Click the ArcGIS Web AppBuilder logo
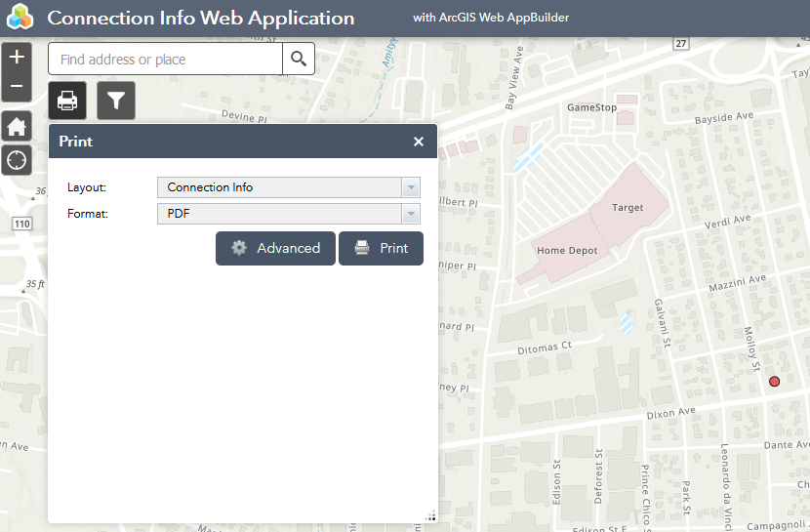Image resolution: width=810 pixels, height=532 pixels. pyautogui.click(x=19, y=18)
